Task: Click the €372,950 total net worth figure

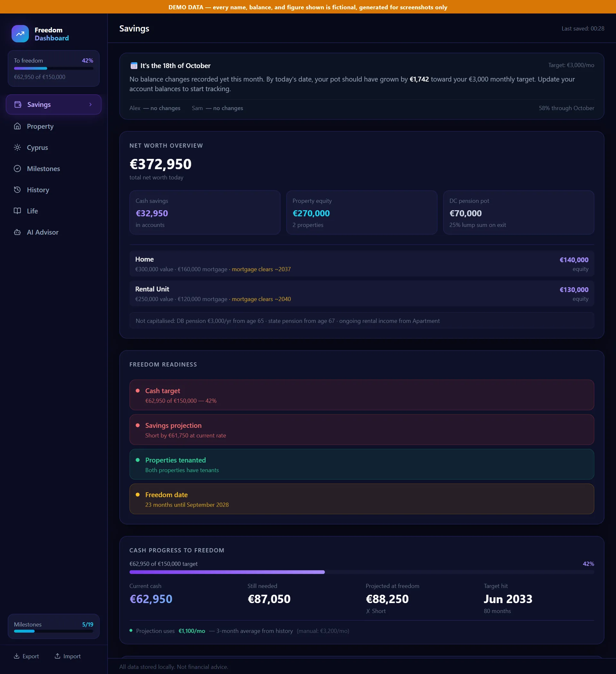Action: coord(160,164)
